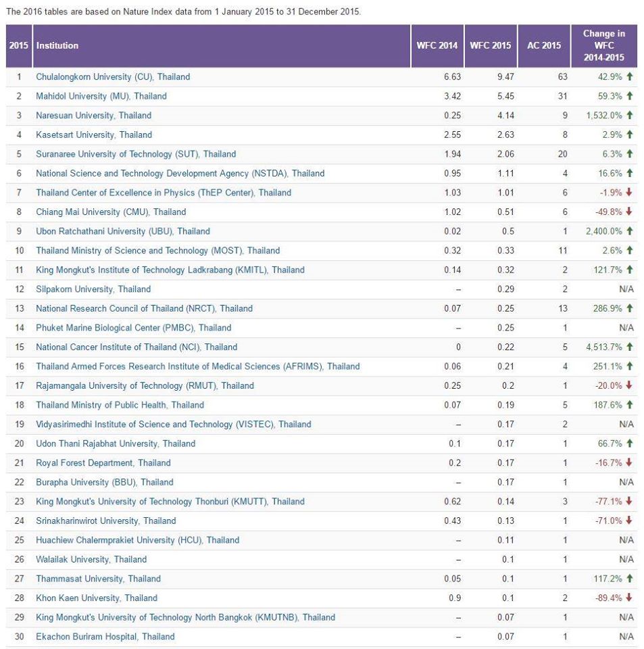Click the red down arrow beside -16.7%
The image size is (644, 649).
(629, 462)
